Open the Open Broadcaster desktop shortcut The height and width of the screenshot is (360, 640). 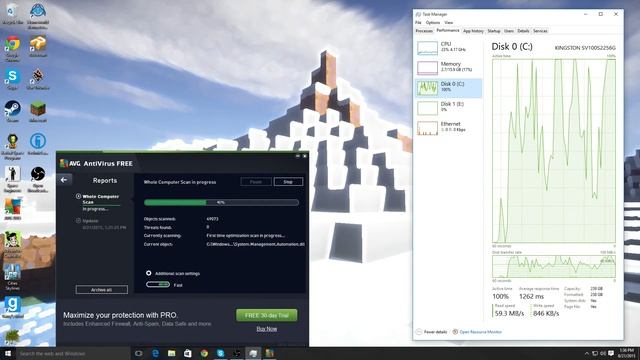[x=38, y=180]
